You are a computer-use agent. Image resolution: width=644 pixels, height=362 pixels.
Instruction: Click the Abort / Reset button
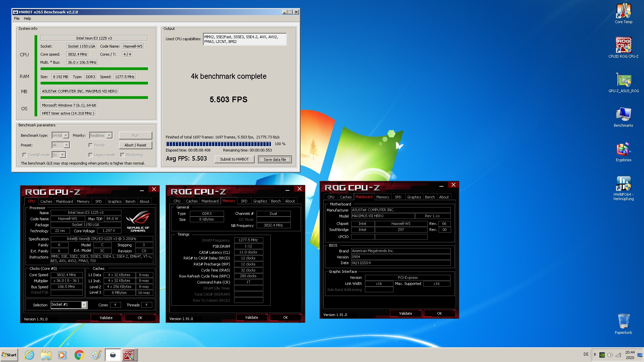(135, 145)
